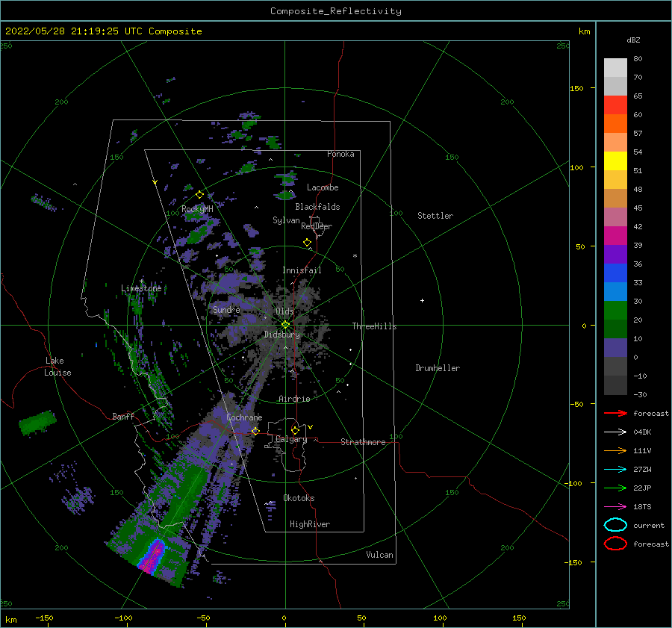This screenshot has height=628, width=672.
Task: Click the ThreeHills town label
Action: 375,326
